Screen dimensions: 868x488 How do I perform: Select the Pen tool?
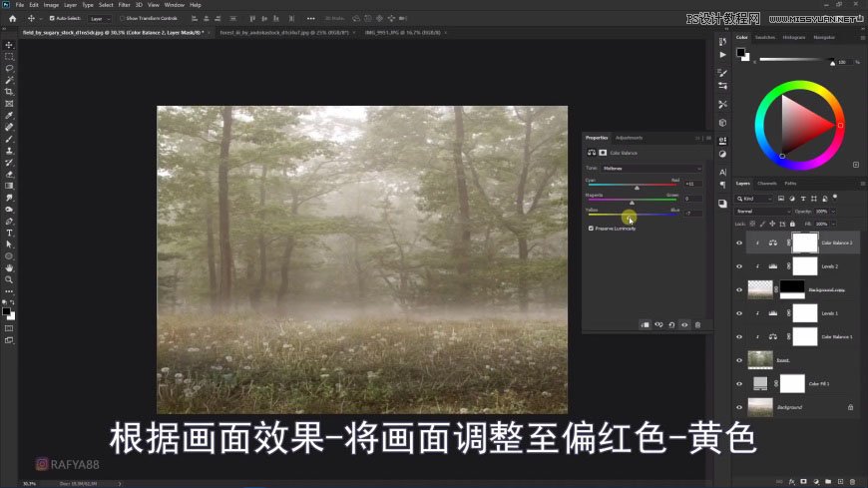pyautogui.click(x=9, y=221)
